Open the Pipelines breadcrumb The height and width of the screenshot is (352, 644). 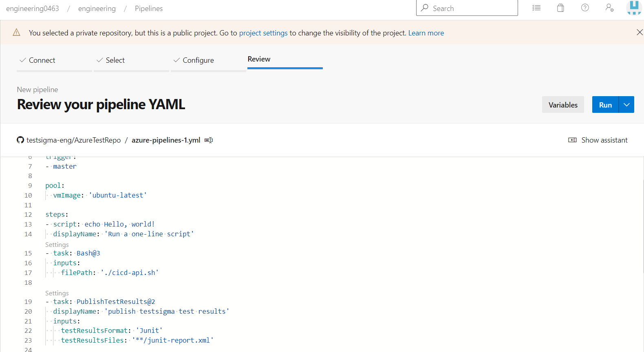[149, 9]
